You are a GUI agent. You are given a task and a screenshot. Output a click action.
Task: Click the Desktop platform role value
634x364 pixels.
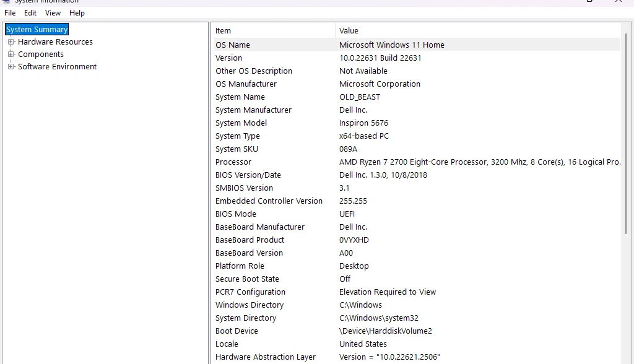click(354, 266)
